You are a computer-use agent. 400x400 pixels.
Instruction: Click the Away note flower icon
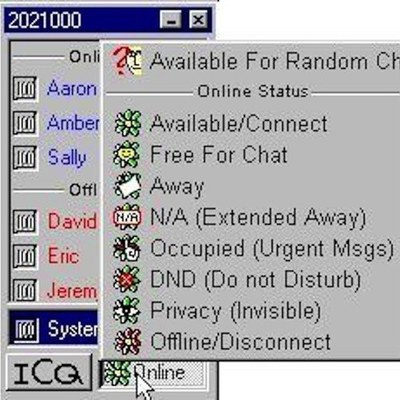tap(127, 185)
